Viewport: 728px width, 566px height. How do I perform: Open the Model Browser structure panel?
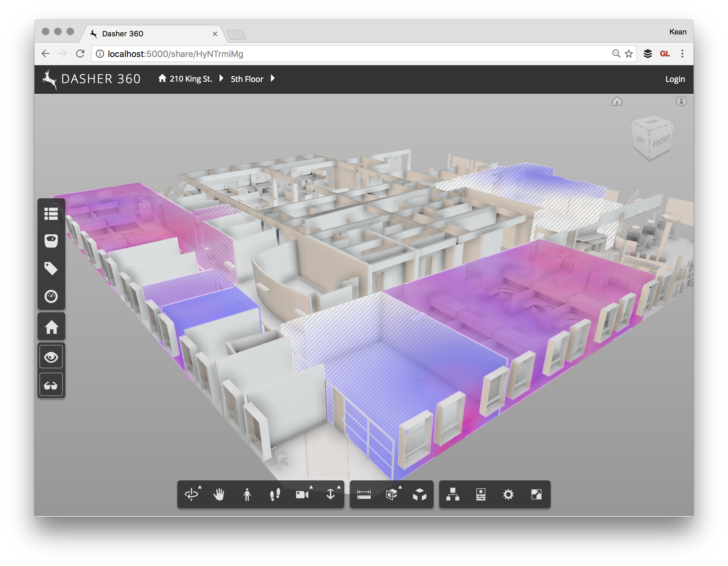[x=453, y=494]
